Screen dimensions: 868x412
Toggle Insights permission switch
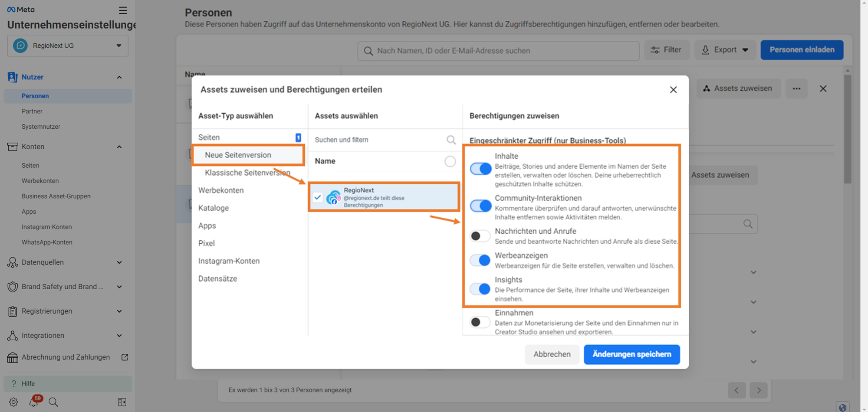coord(480,289)
